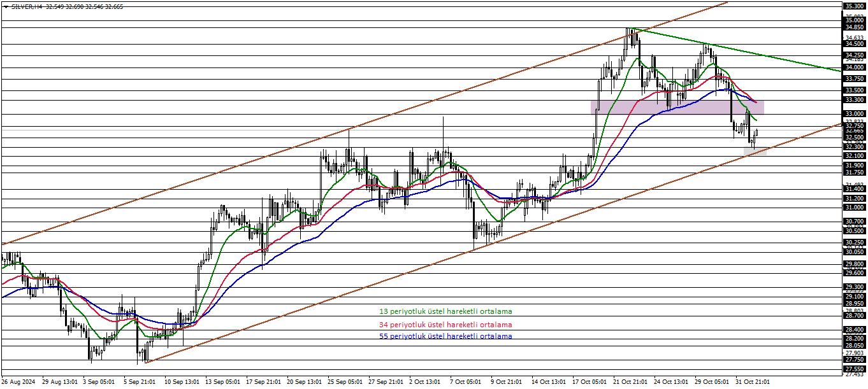The width and height of the screenshot is (868, 389).
Task: Click the 28.700 price level label
Action: [854, 316]
